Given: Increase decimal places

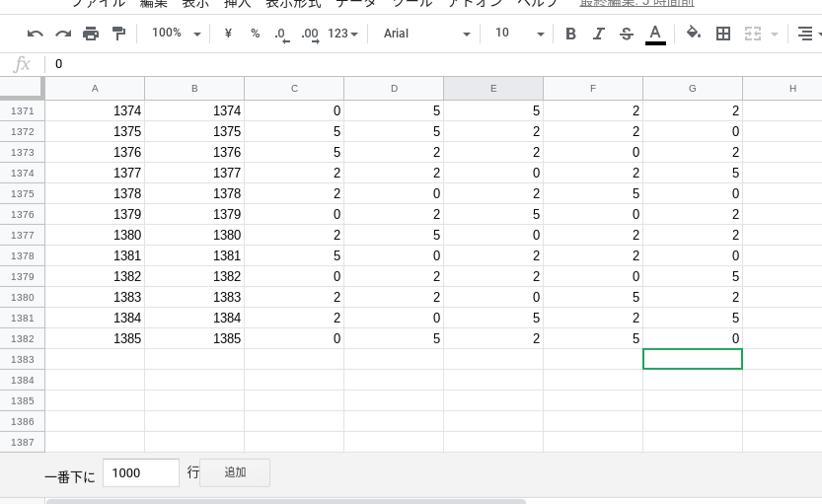Looking at the screenshot, I should [310, 35].
